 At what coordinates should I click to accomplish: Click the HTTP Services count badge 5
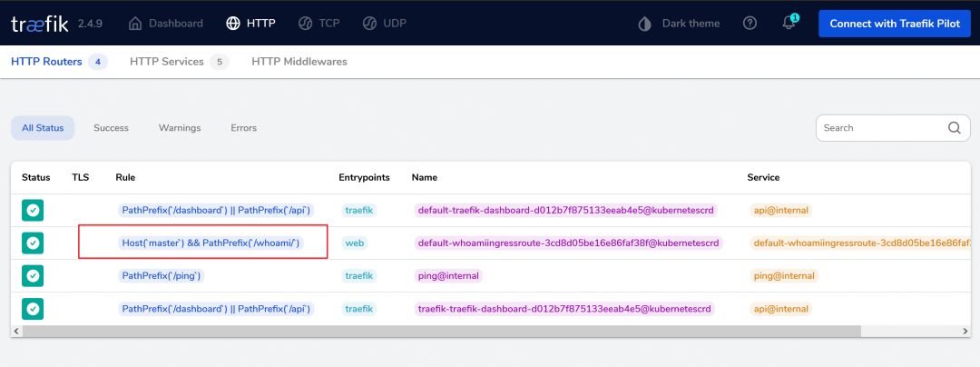tap(220, 62)
